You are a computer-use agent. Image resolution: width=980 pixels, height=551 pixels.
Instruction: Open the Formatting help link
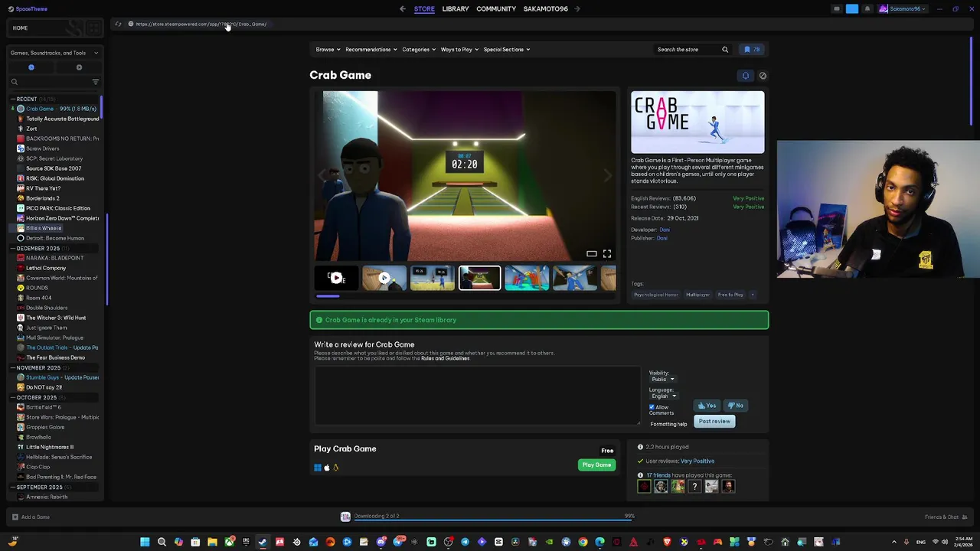(668, 425)
